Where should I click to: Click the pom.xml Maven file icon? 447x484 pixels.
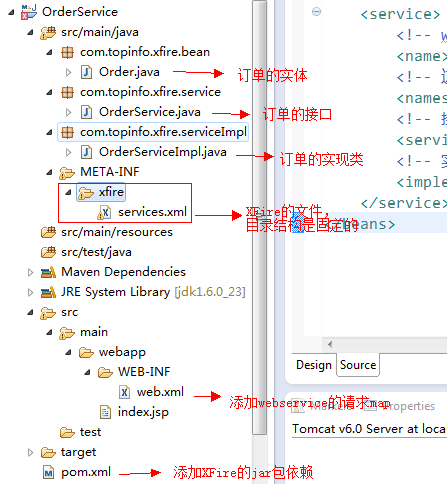(x=48, y=472)
